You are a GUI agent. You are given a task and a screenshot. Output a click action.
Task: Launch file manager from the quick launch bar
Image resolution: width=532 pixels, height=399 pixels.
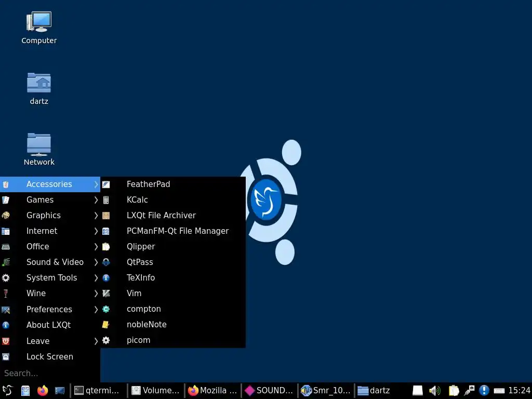pyautogui.click(x=25, y=391)
